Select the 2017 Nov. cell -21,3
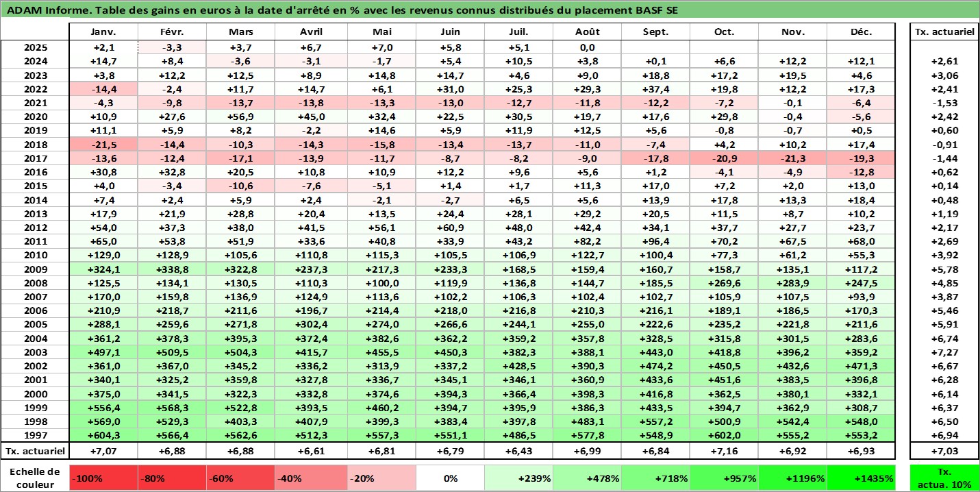This screenshot has height=492, width=980. 792,158
